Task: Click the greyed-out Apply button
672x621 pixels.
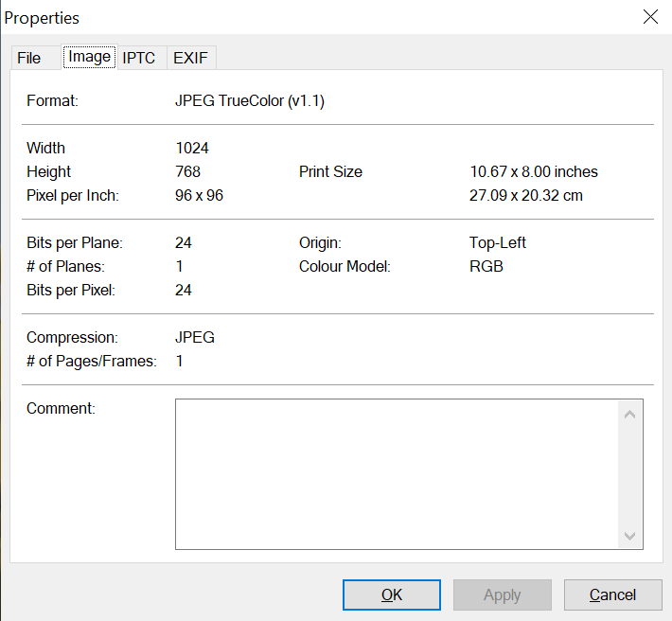Action: pos(502,594)
